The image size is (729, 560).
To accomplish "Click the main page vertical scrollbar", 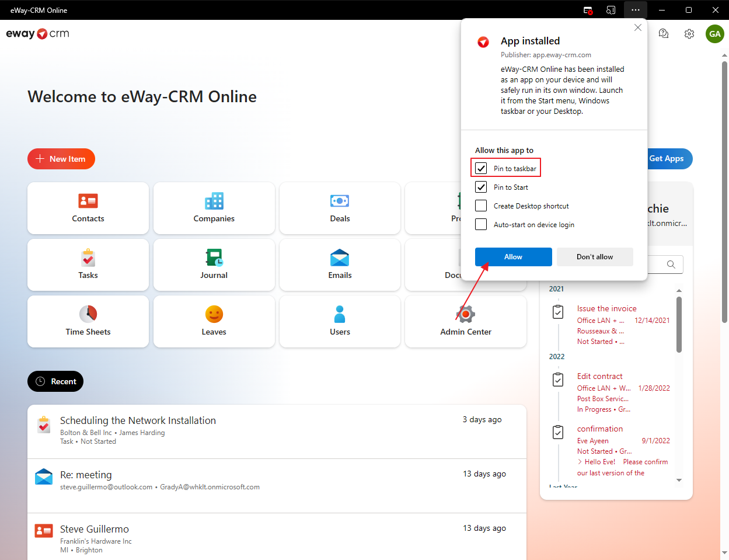I will click(724, 191).
